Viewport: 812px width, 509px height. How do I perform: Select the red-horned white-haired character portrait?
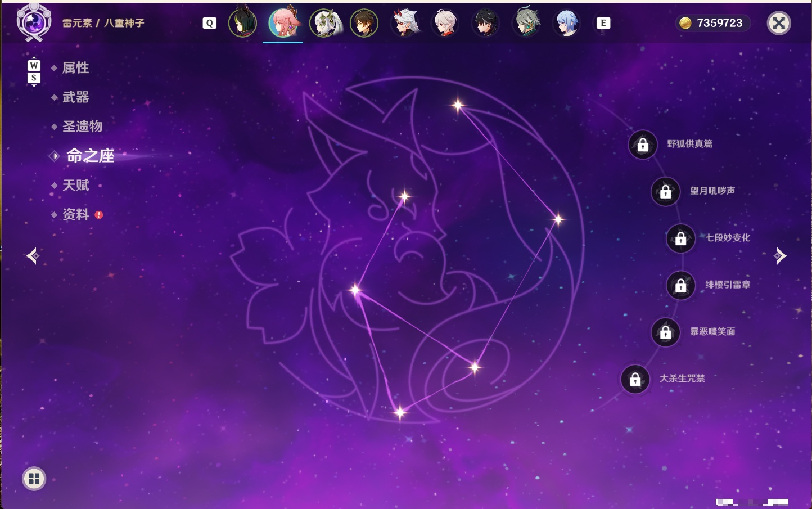405,23
